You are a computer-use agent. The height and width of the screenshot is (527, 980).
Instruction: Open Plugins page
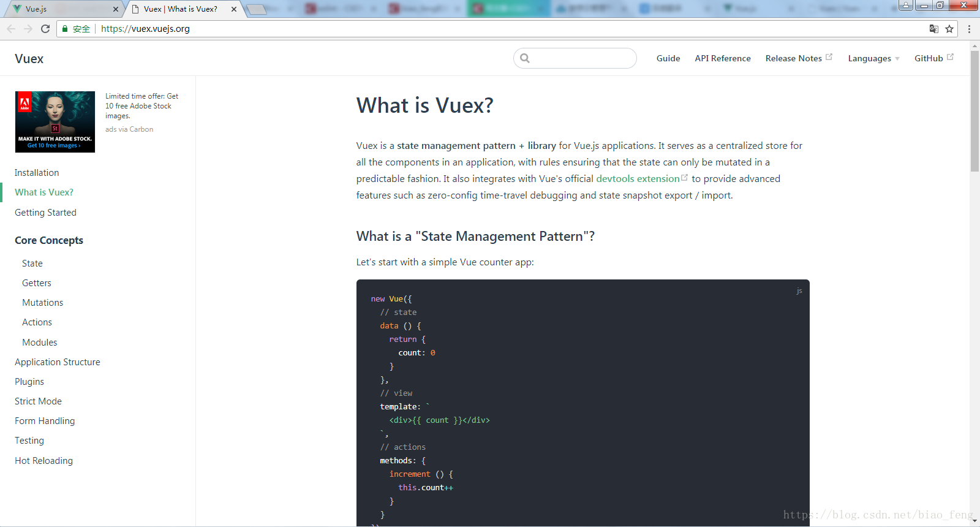(29, 382)
